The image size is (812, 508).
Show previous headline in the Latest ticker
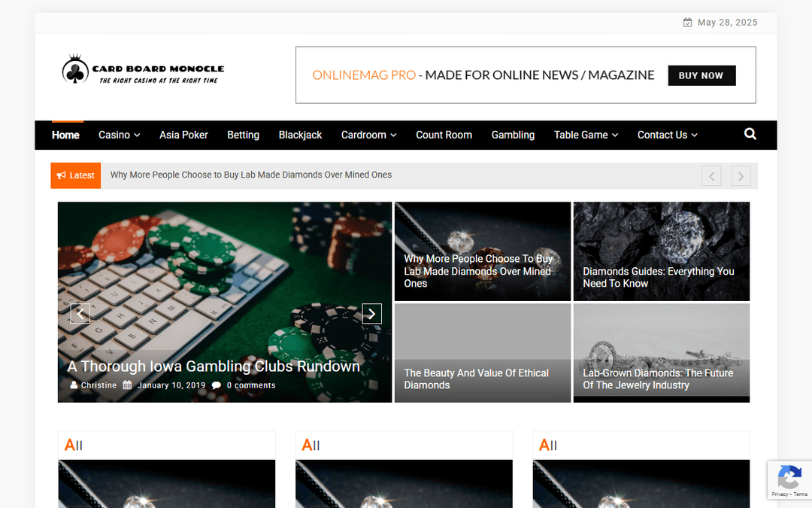pyautogui.click(x=711, y=176)
